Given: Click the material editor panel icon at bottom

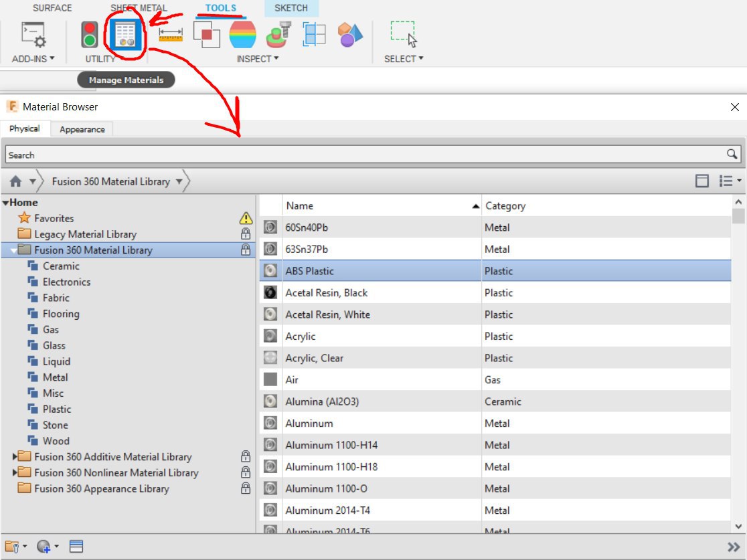Looking at the screenshot, I should 76,546.
